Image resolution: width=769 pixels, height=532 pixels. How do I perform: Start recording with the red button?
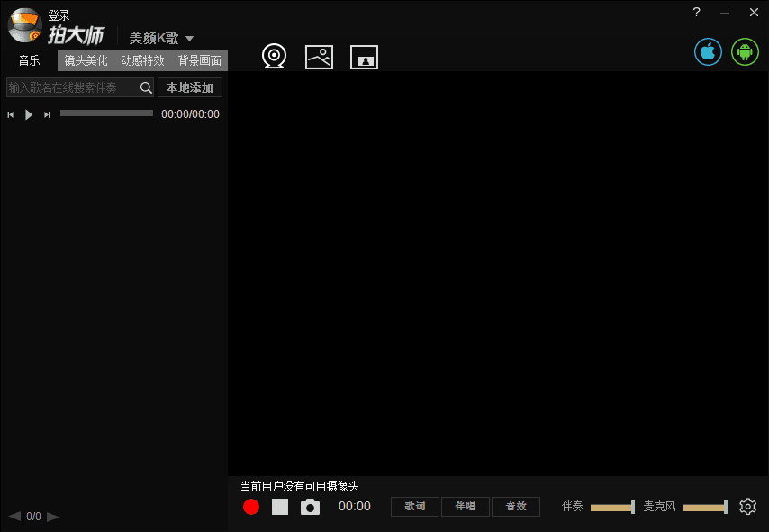[x=251, y=507]
